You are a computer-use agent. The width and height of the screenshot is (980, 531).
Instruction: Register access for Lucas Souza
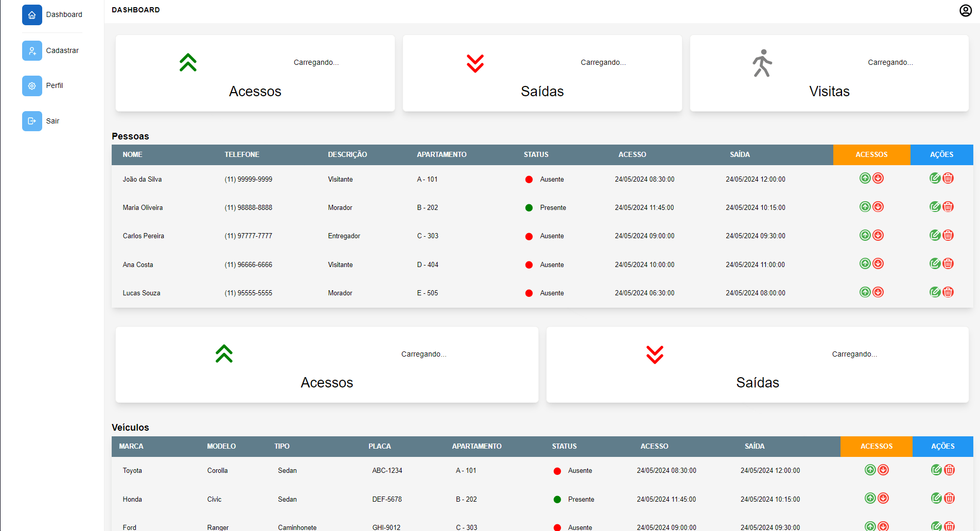(865, 292)
